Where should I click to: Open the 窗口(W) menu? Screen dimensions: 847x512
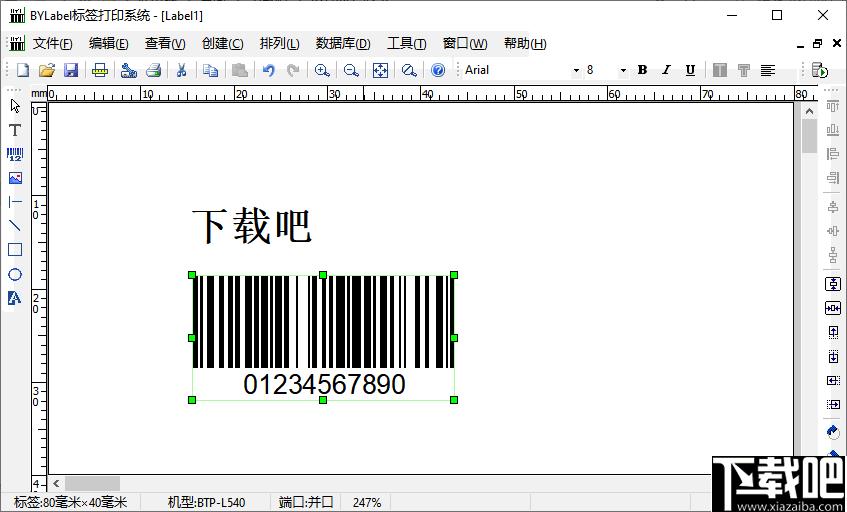(465, 44)
